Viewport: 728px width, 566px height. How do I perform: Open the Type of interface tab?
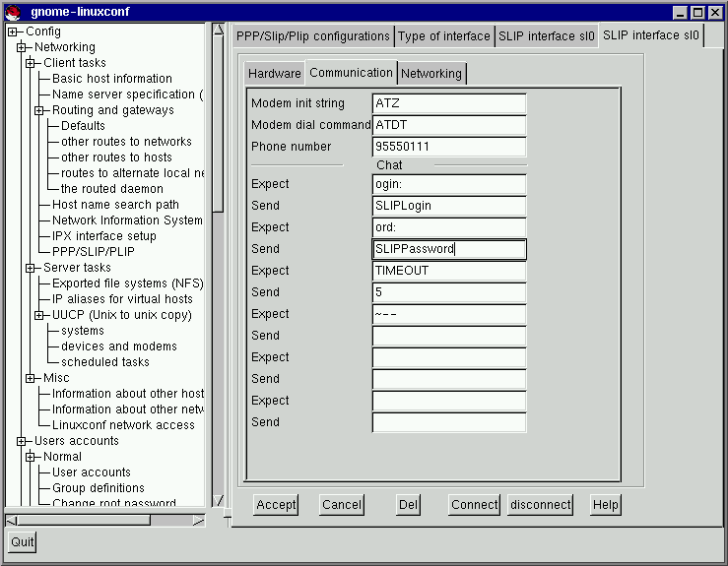(443, 36)
